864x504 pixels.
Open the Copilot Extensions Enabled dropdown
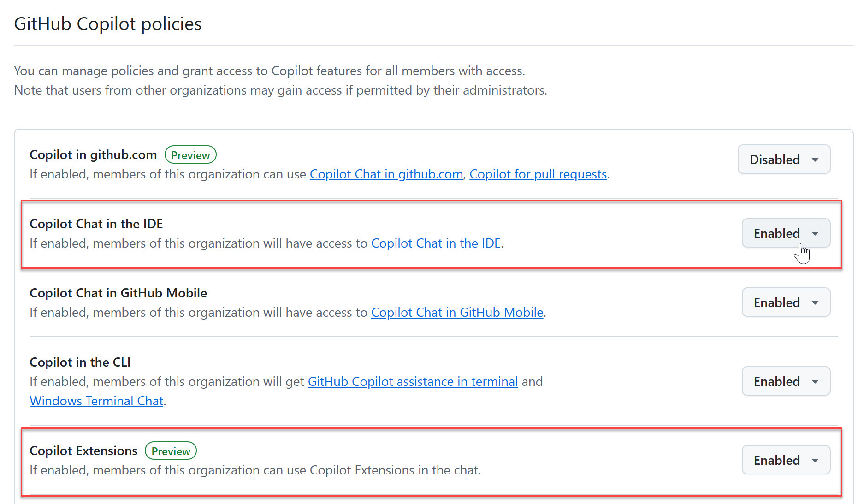tap(785, 460)
